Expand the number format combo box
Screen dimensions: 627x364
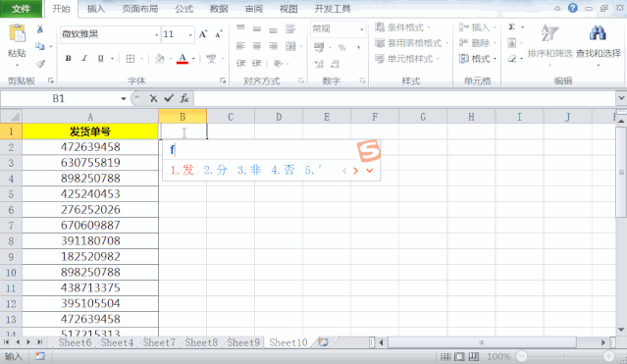click(x=361, y=28)
